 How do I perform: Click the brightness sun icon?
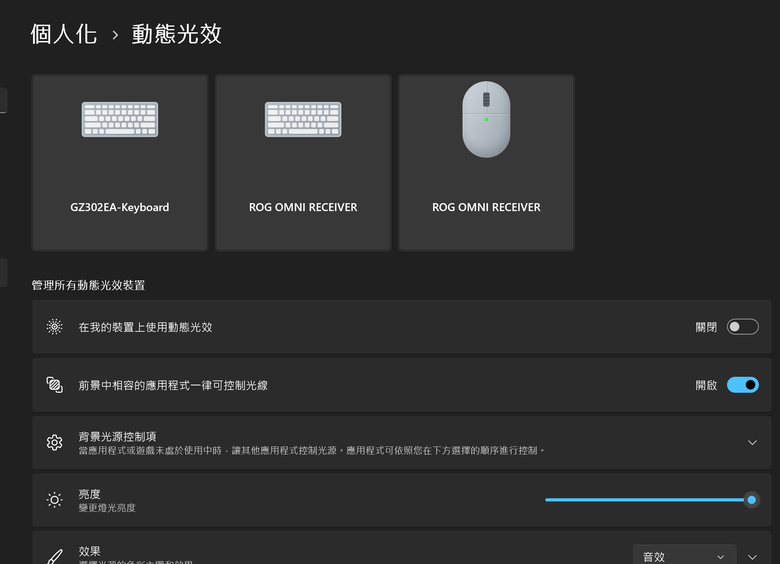(55, 500)
